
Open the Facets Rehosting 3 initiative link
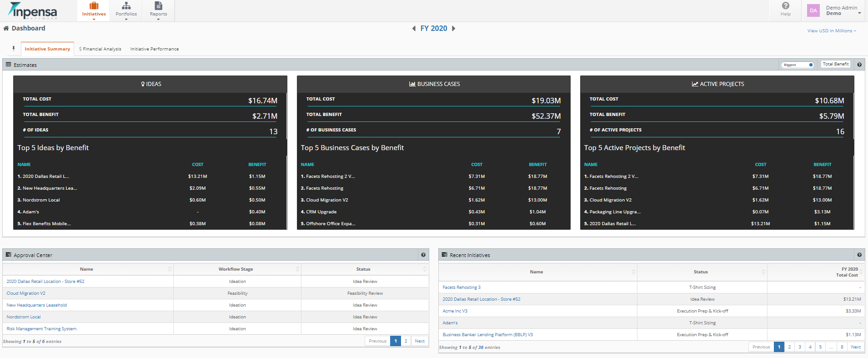pyautogui.click(x=462, y=287)
